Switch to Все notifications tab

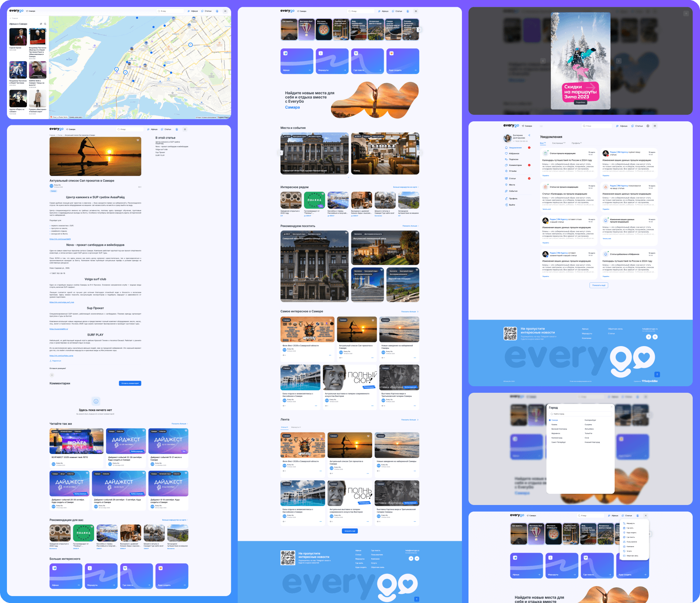point(543,143)
